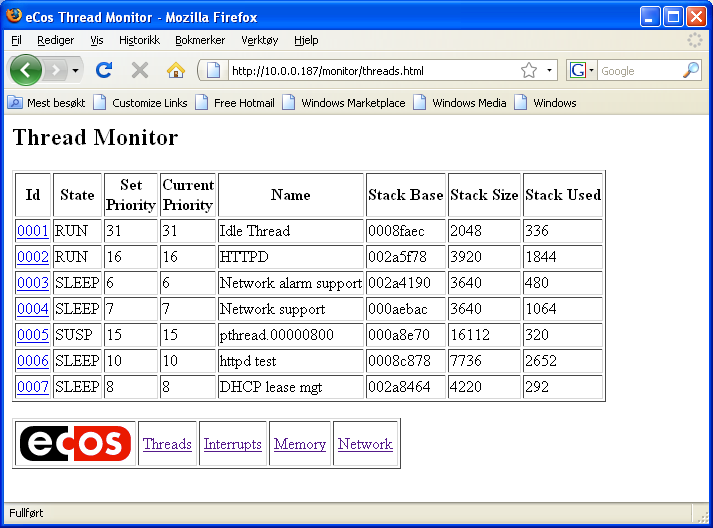
Task: Click the 'SUSP' state cell
Action: [77, 335]
